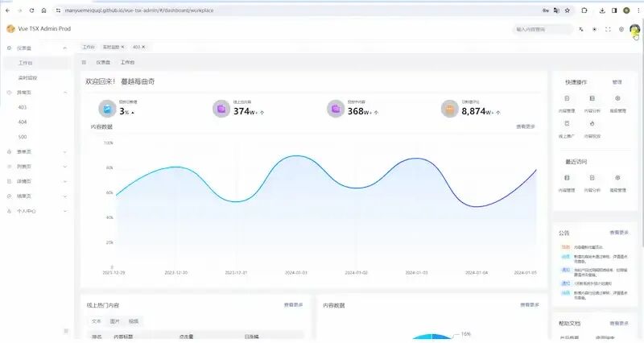Viewport: 644px width, 343px height.
Task: Click the purple icon beside 368w+
Action: pyautogui.click(x=336, y=109)
